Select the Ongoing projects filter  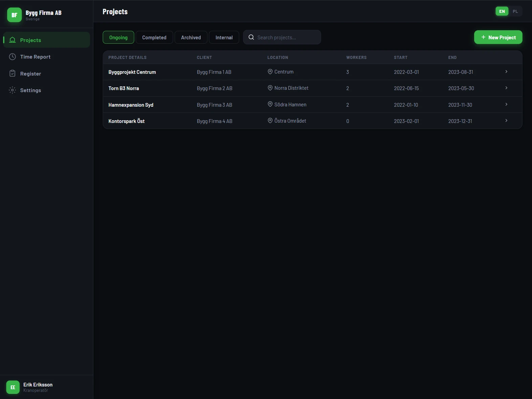(118, 37)
